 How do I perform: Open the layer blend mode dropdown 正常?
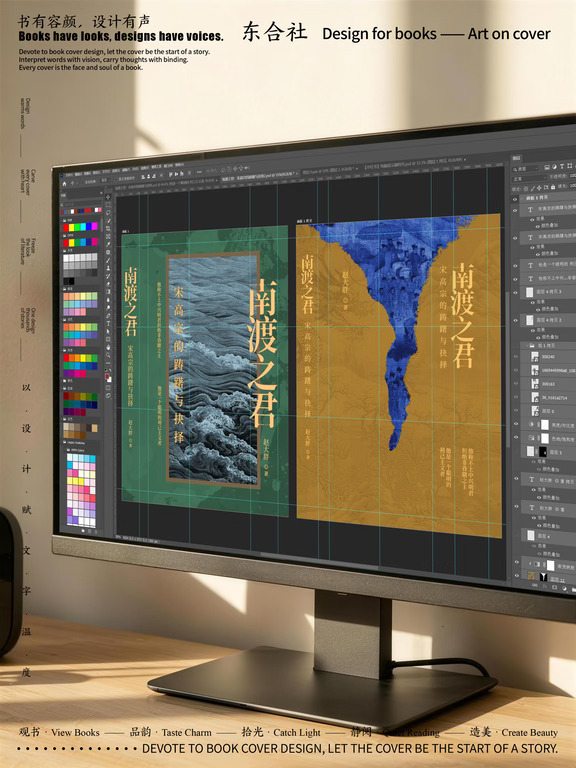[x=529, y=178]
